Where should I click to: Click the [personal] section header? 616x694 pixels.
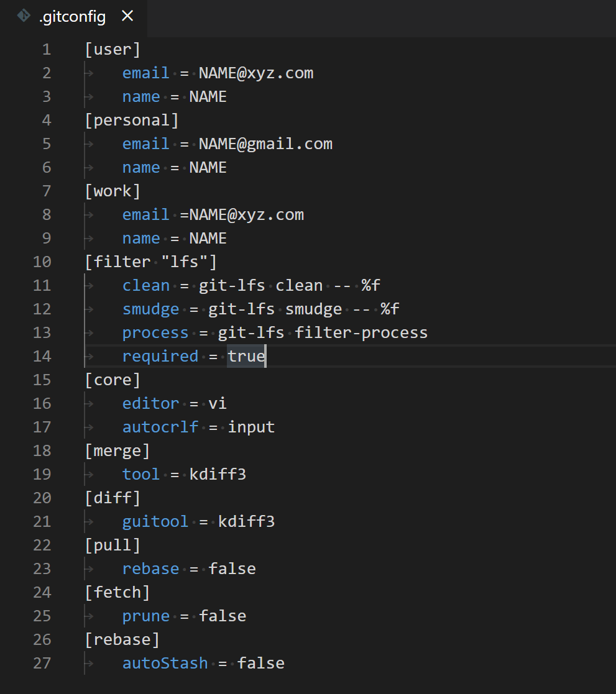[x=132, y=120]
